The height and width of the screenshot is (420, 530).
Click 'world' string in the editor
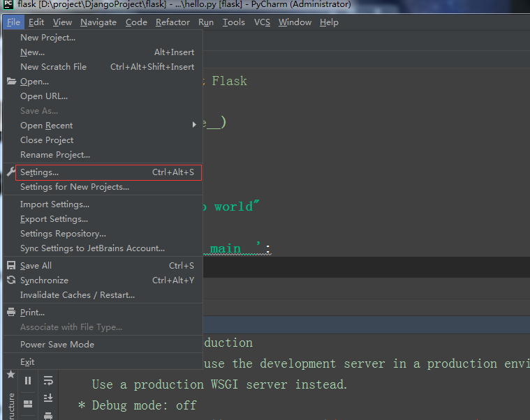pyautogui.click(x=233, y=207)
